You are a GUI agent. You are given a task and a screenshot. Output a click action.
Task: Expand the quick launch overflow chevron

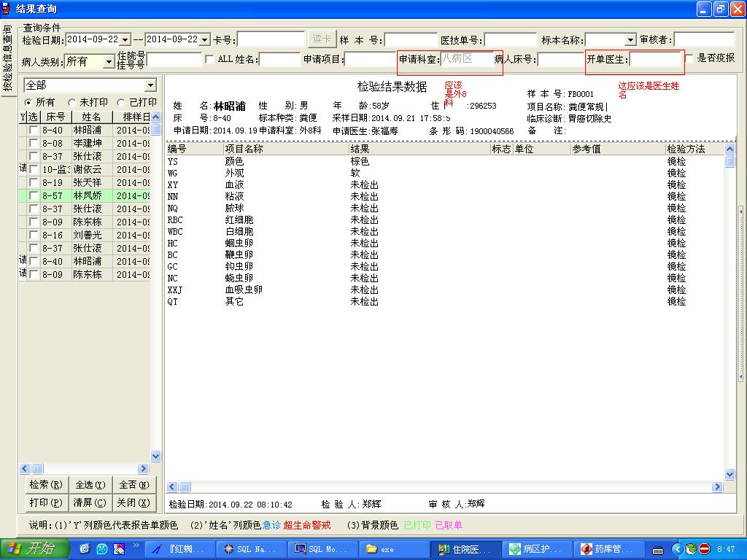click(136, 545)
